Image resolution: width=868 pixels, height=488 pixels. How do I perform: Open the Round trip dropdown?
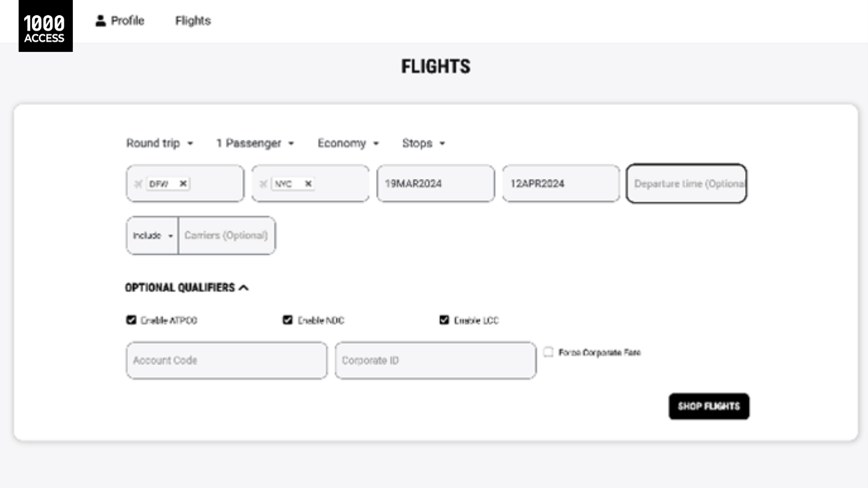[x=160, y=143]
